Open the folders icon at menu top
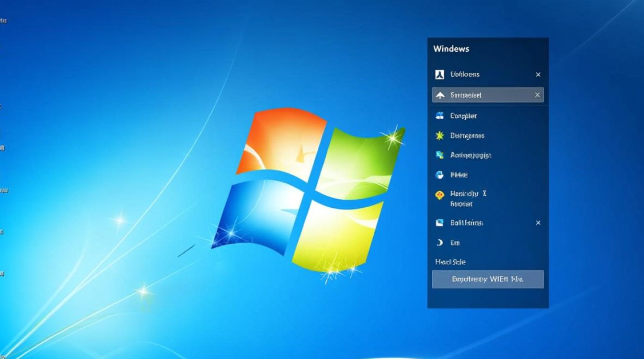The image size is (644, 359). tap(440, 75)
